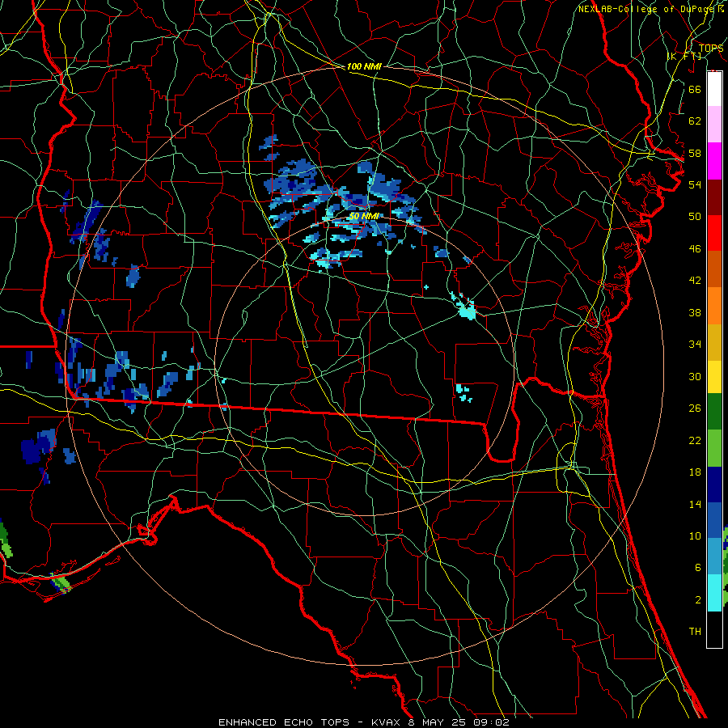Click the "50 NMI" range ring label

point(364,216)
